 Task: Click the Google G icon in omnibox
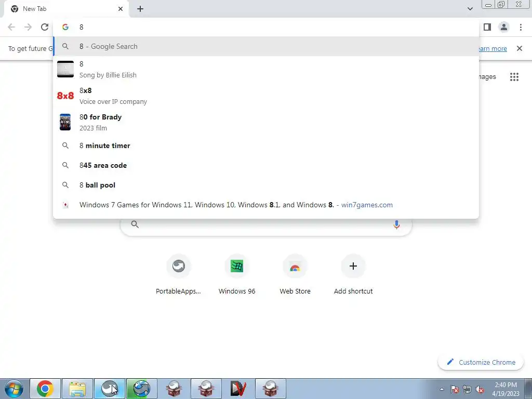(x=65, y=27)
